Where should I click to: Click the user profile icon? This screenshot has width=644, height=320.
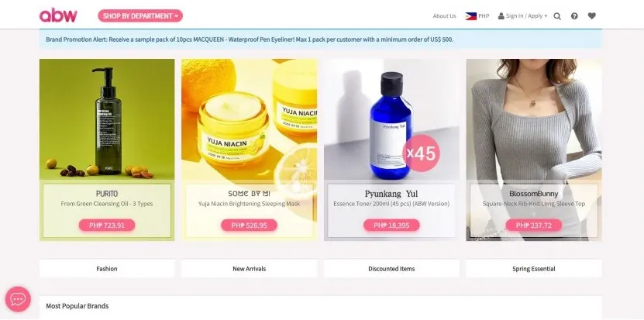click(501, 16)
